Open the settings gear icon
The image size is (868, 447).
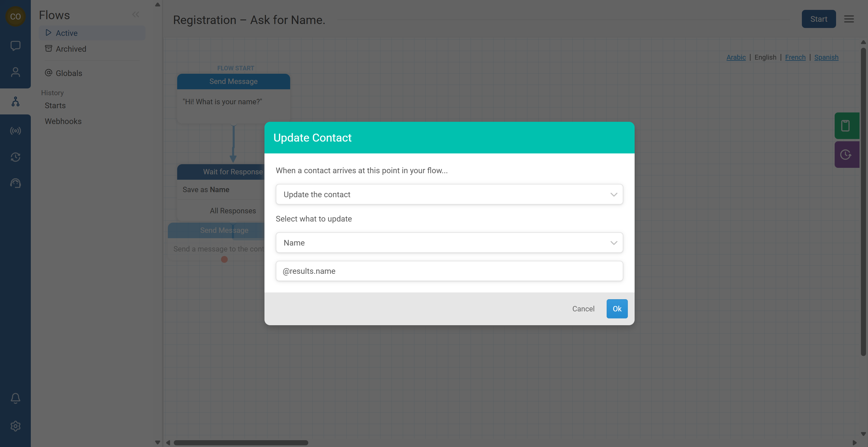pos(15,426)
